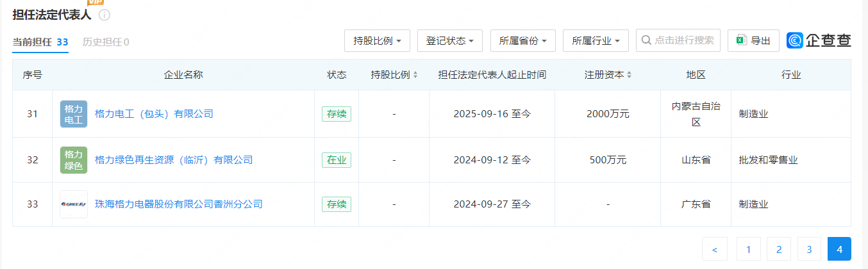Open 珠海格力电器股份有限公司香洲分公司 link
868x269 pixels.
pyautogui.click(x=179, y=204)
